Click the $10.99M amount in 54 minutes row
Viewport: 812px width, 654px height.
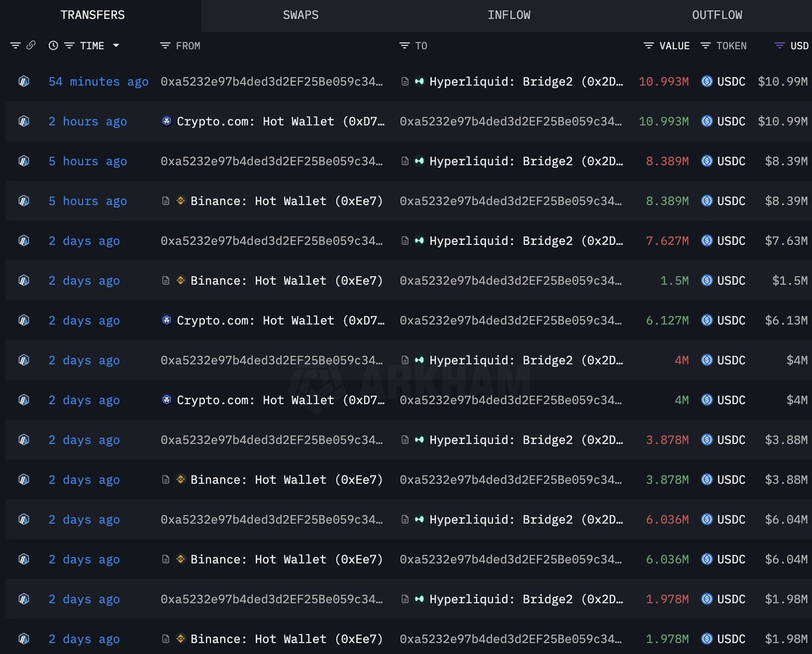(x=783, y=82)
